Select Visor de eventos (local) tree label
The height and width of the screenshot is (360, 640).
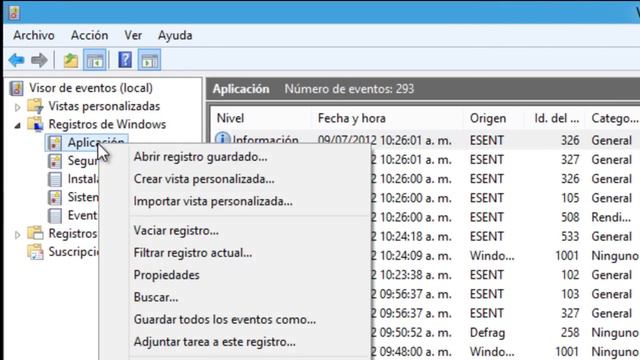[x=91, y=88]
